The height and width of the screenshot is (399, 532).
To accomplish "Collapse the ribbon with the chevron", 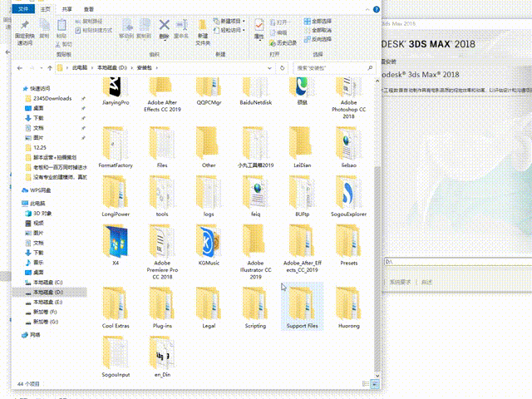I will point(367,9).
